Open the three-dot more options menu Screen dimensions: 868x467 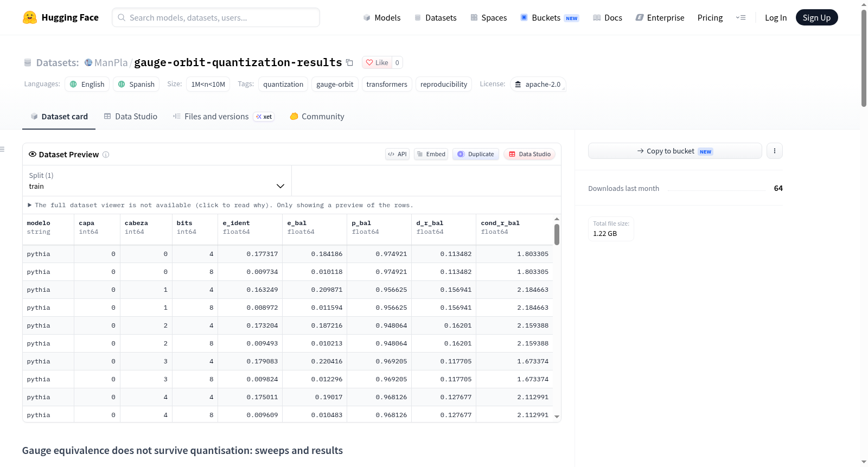point(775,151)
